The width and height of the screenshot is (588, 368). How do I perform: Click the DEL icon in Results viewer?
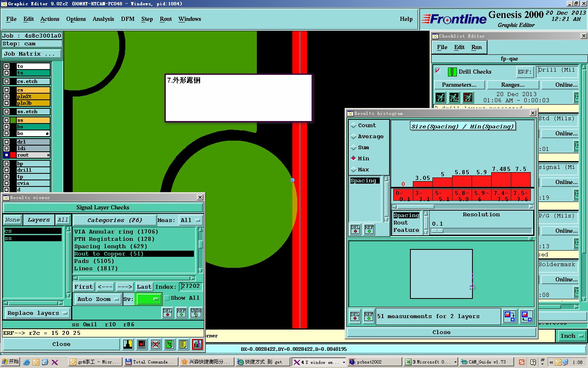[x=167, y=313]
